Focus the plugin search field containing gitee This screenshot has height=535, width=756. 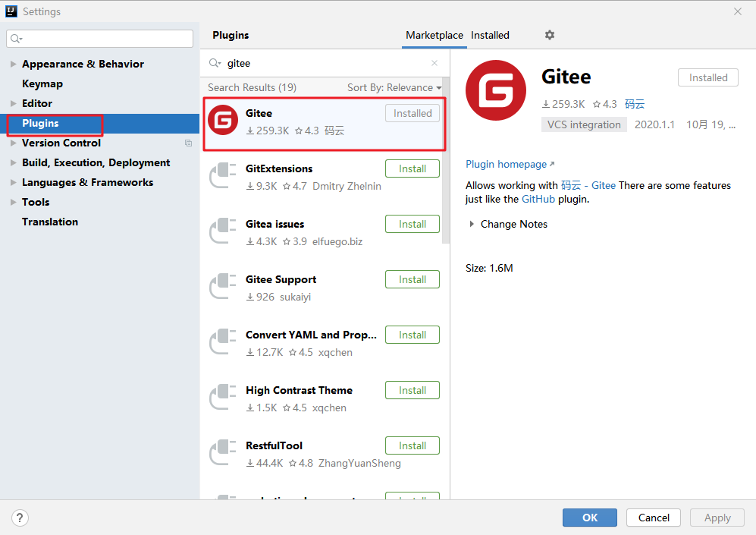tap(325, 63)
